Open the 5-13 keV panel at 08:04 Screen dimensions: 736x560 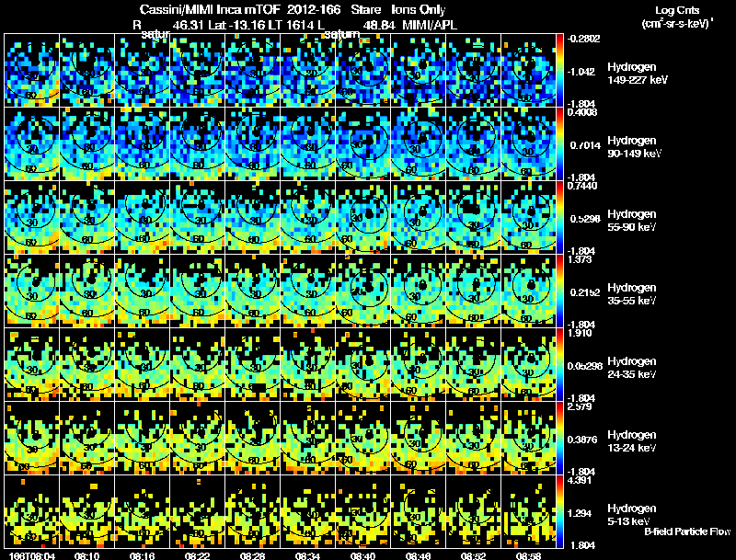coord(32,512)
